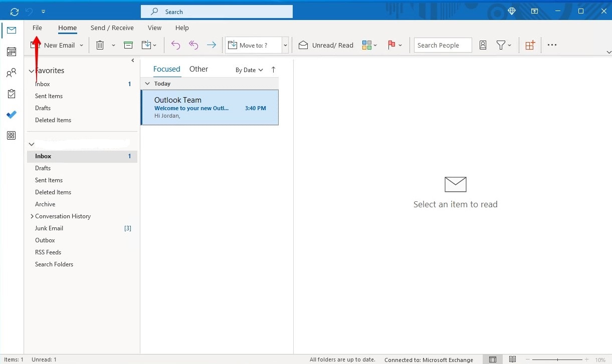The image size is (612, 364).
Task: Open the By Date sort dropdown
Action: click(x=250, y=70)
